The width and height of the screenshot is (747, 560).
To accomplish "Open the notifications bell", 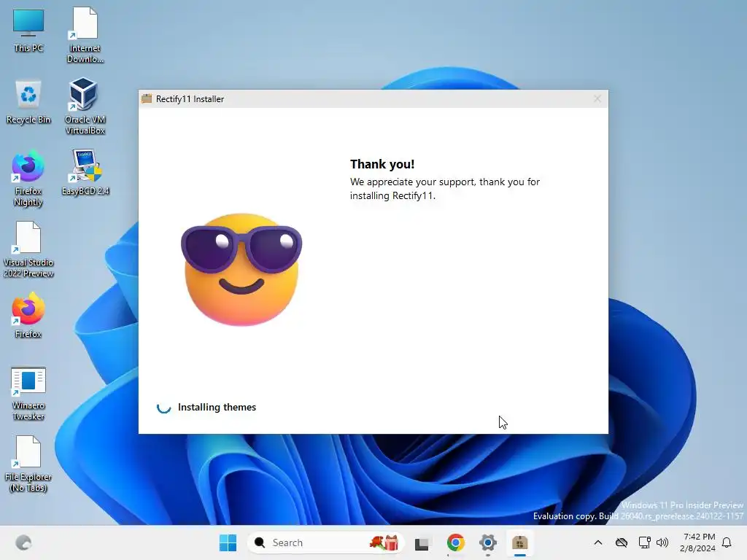I will [x=727, y=542].
